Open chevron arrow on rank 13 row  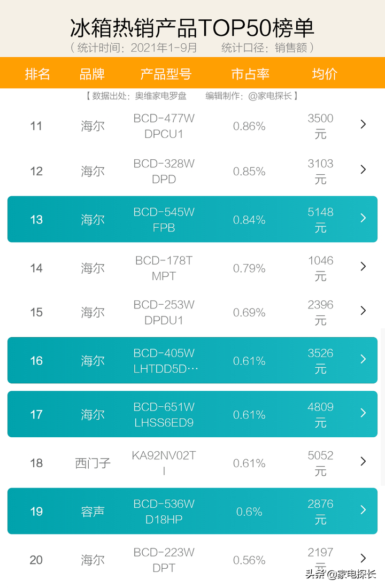(363, 218)
